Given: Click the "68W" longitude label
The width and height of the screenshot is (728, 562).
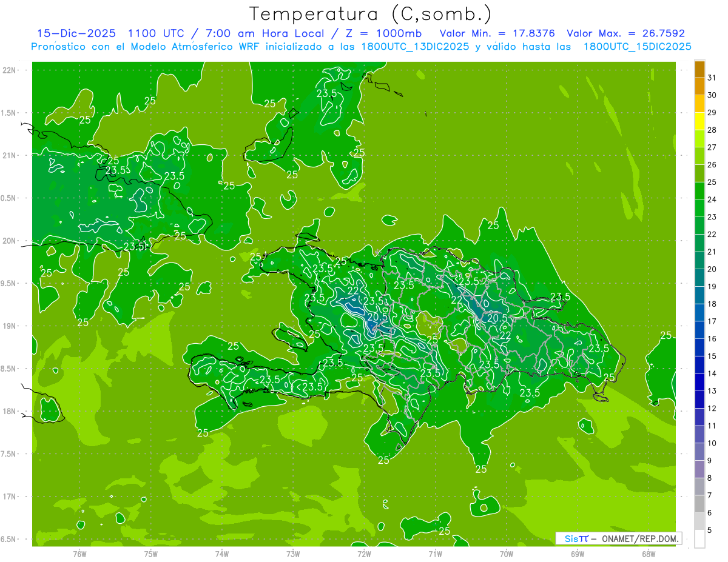Looking at the screenshot, I should click(x=649, y=554).
